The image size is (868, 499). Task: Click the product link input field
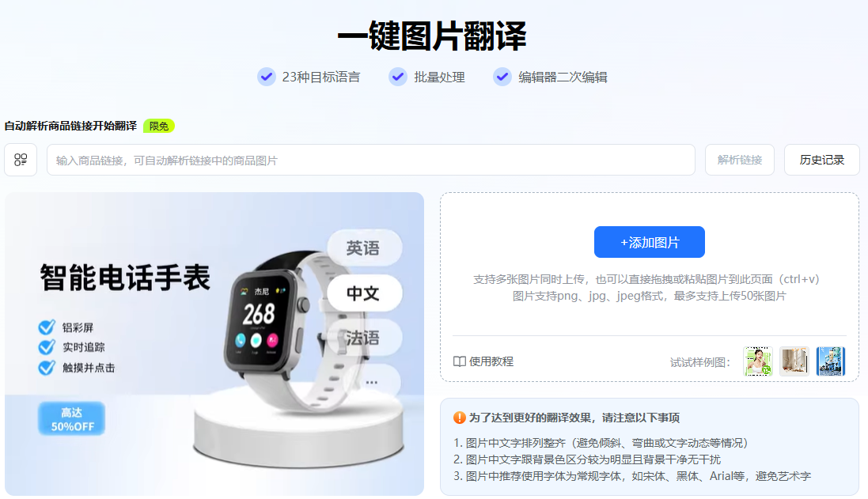(371, 160)
